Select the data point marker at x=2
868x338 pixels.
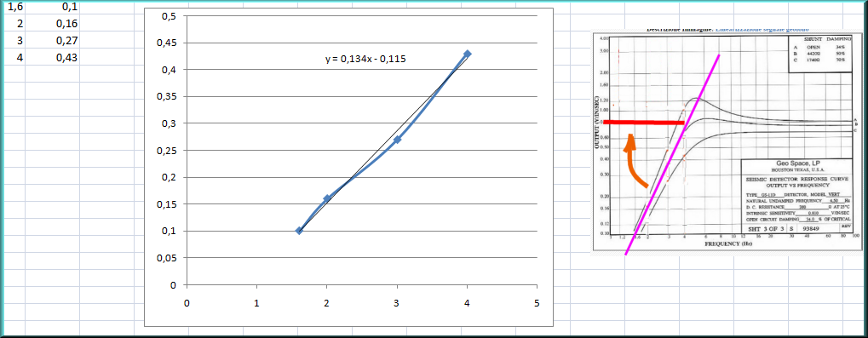tap(326, 198)
